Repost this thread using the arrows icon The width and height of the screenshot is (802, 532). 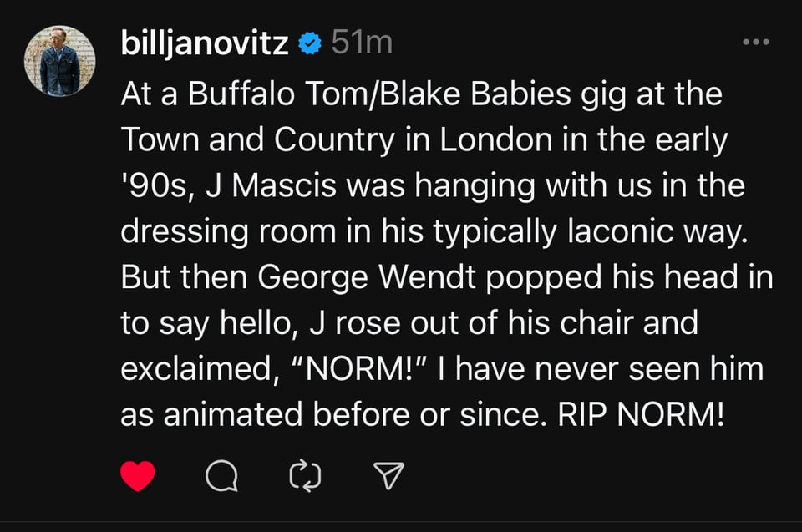(x=305, y=476)
